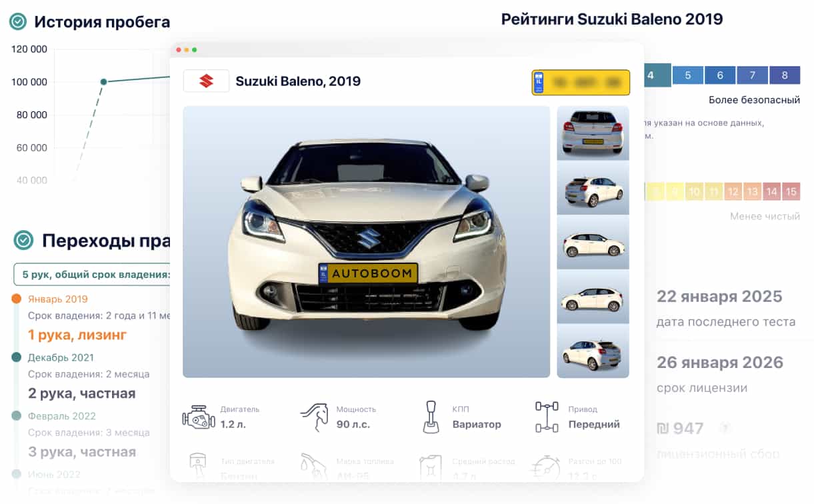Click the '2 рука, частная' ownership entry
Image resolution: width=814 pixels, height=504 pixels.
(x=82, y=393)
